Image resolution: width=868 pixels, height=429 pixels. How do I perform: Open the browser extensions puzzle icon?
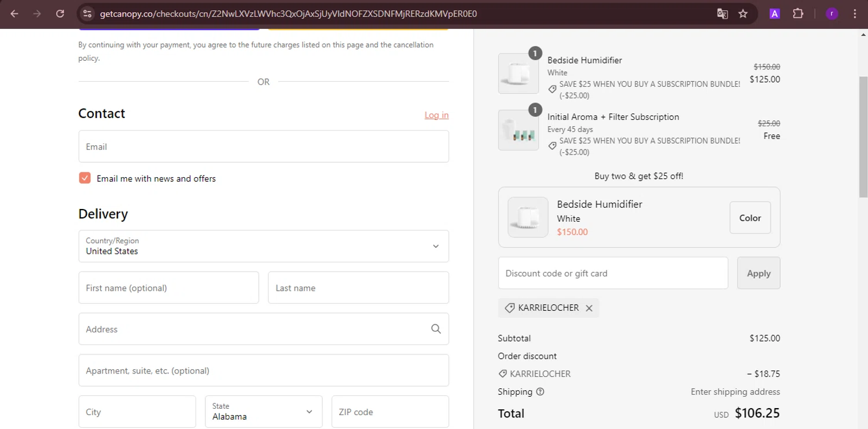[x=798, y=14]
